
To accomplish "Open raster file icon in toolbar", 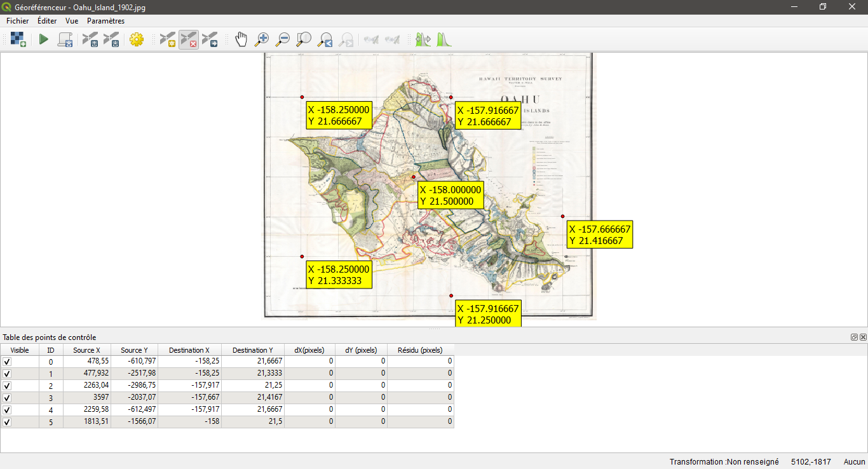I will (18, 39).
